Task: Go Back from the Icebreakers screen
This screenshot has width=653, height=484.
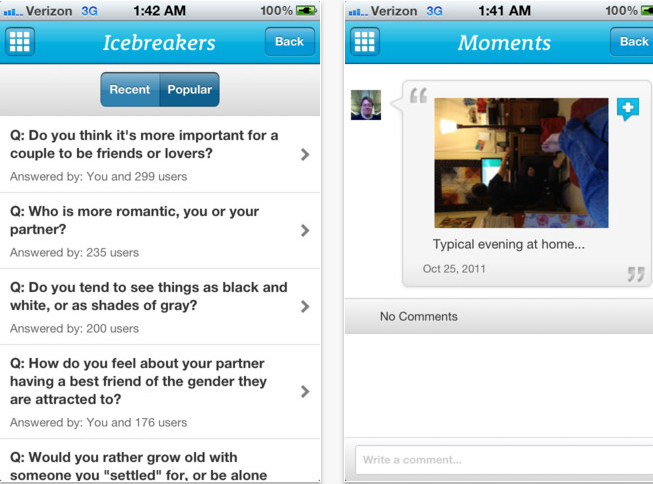Action: pyautogui.click(x=290, y=42)
